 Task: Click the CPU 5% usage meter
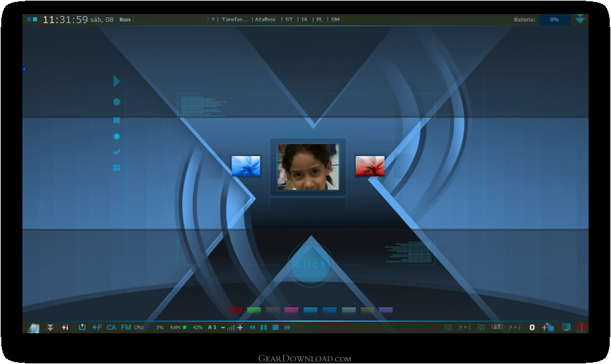tap(149, 328)
